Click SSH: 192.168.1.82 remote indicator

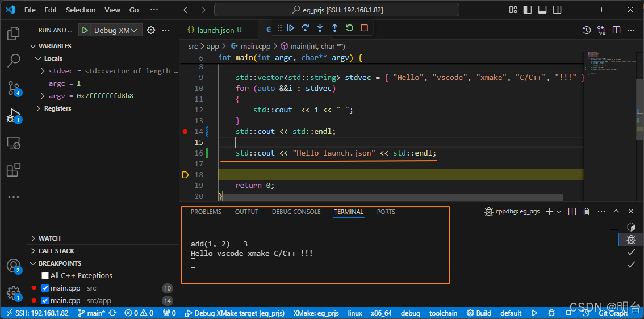37,313
